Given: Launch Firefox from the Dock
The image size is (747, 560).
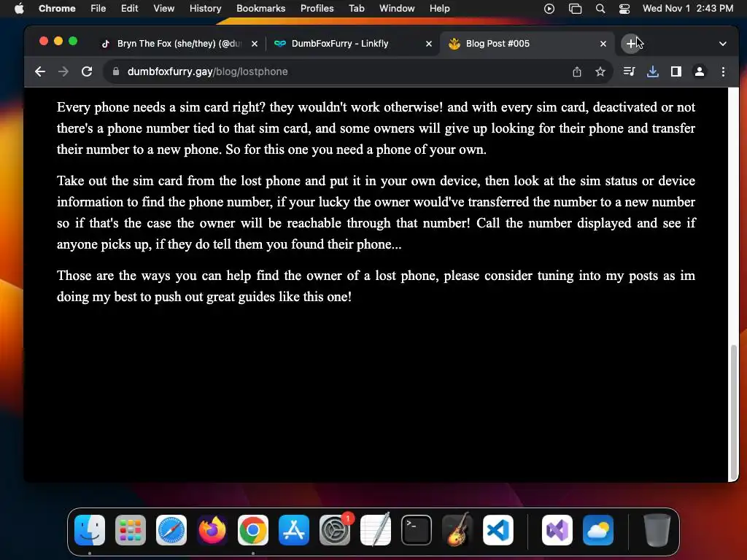Looking at the screenshot, I should pyautogui.click(x=212, y=530).
